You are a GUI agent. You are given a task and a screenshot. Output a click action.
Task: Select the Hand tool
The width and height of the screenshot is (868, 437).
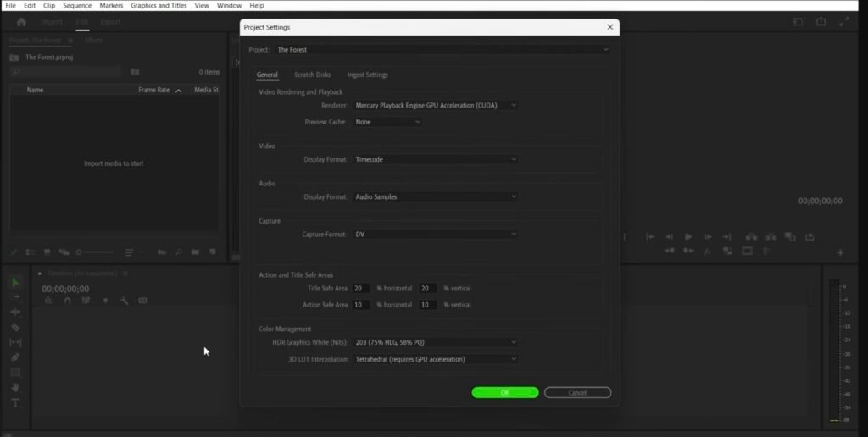tap(15, 387)
